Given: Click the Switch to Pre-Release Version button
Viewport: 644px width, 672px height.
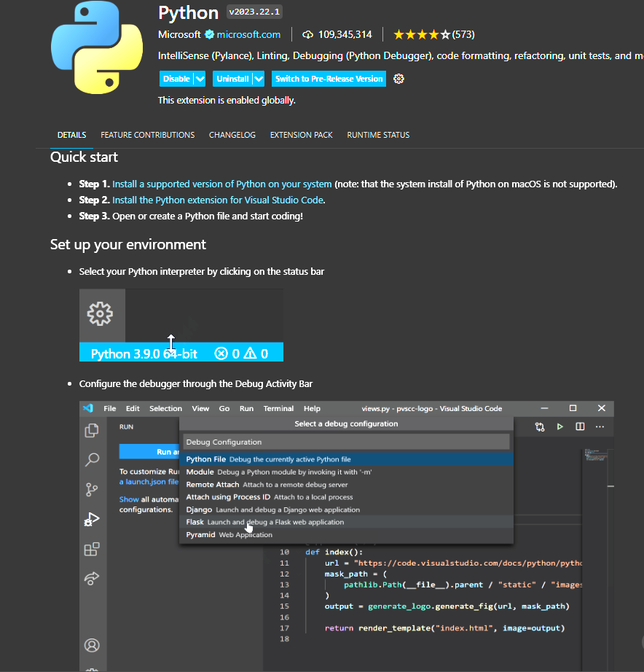Looking at the screenshot, I should click(x=328, y=78).
